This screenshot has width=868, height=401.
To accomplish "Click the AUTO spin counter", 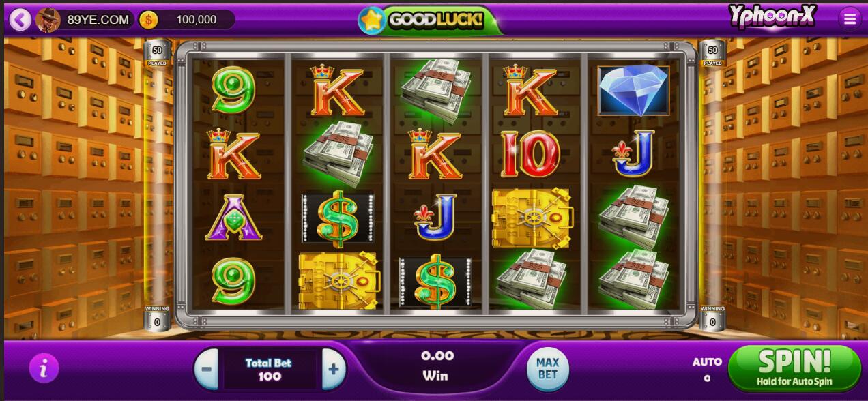I will (707, 369).
